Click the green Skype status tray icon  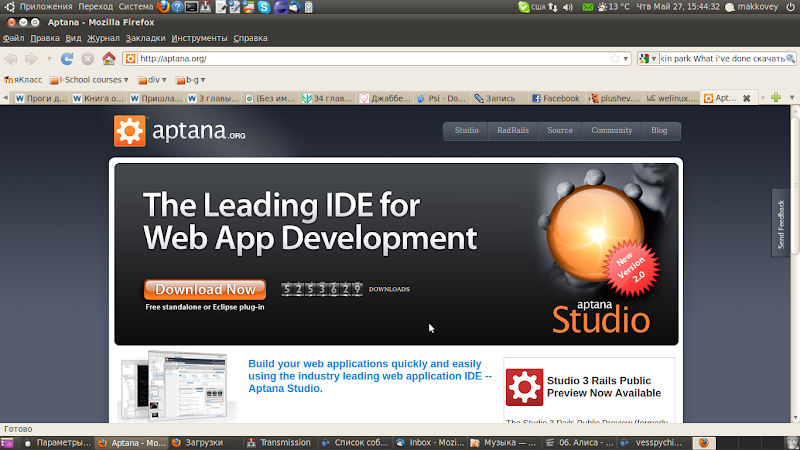[523, 7]
